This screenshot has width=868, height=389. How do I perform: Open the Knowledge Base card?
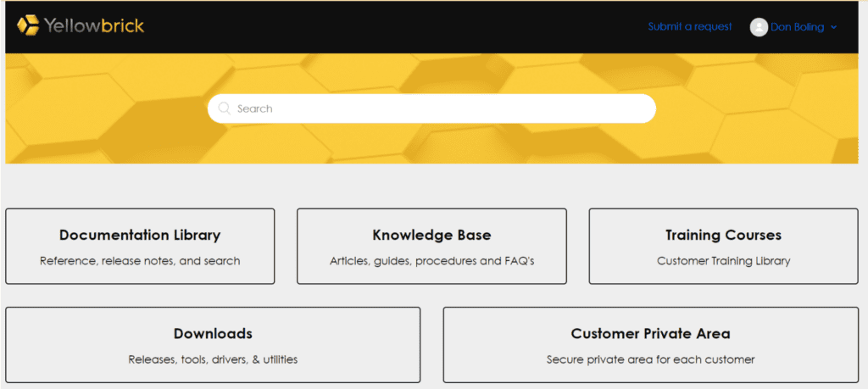431,247
